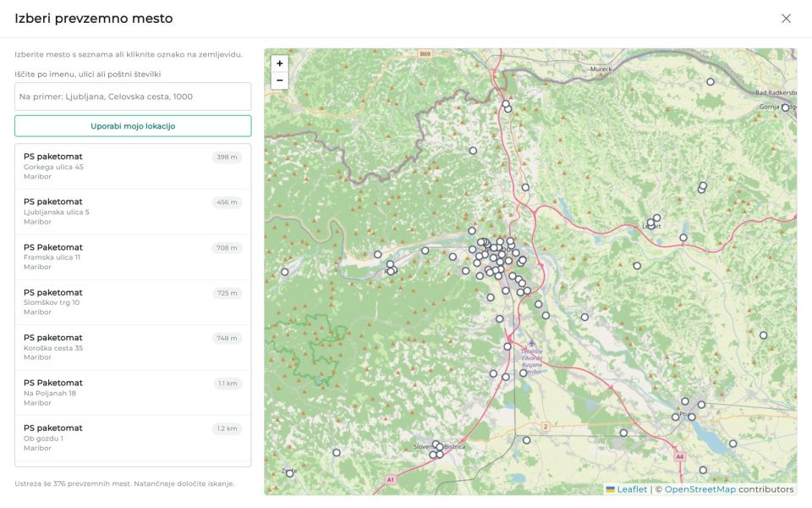Click the Uporabi mojo lokacijo button

133,126
